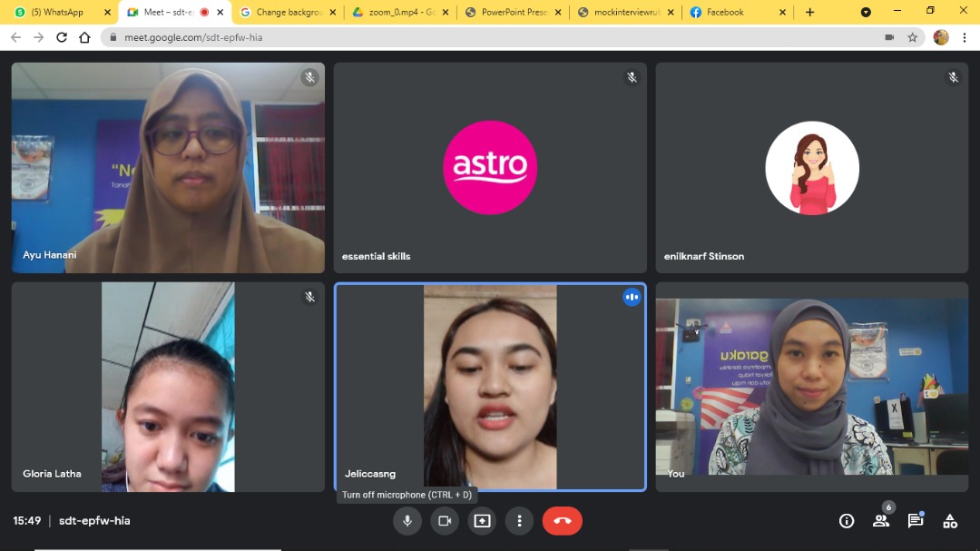Click the camera permission icon in address bar
The image size is (980, 551).
coord(889,37)
